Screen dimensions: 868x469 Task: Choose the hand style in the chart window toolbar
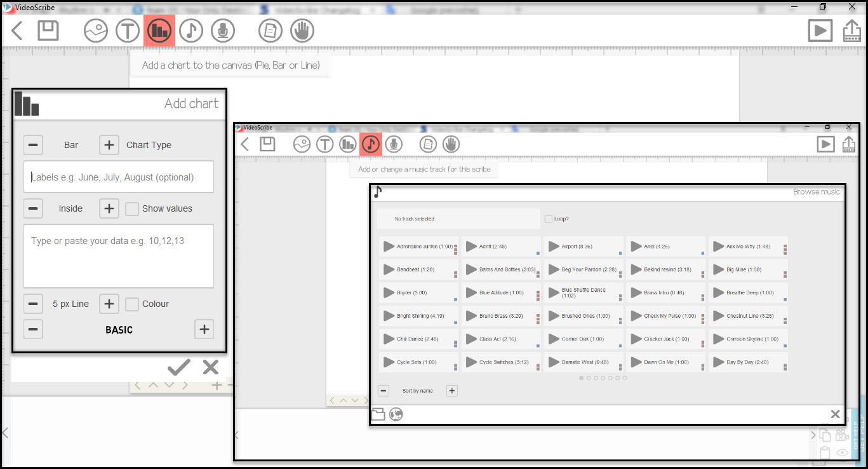(302, 31)
